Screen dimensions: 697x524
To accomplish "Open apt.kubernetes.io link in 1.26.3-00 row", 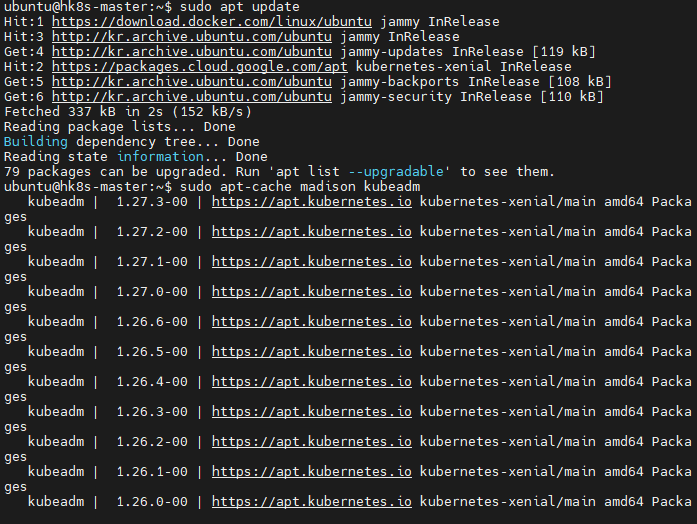I will pyautogui.click(x=312, y=412).
